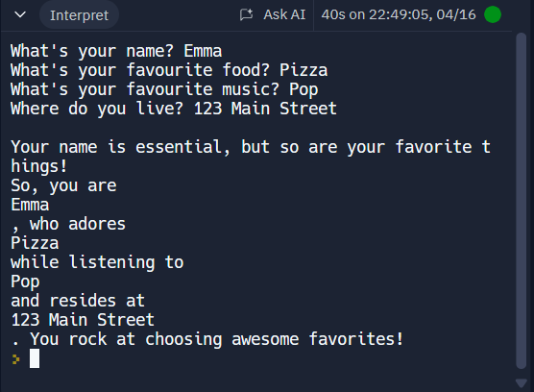This screenshot has width=534, height=392.
Task: Click the yellow prompt arrow symbol
Action: 15,359
